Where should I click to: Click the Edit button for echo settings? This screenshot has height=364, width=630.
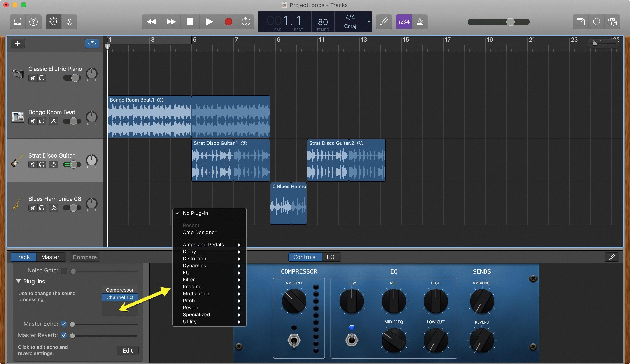128,350
